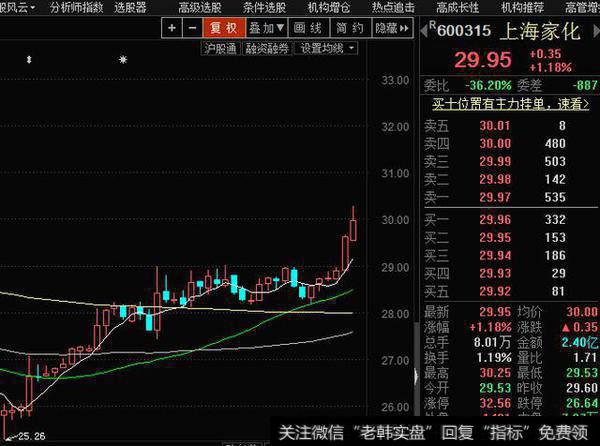Click stock code 600315
The width and height of the screenshot is (600, 446).
[464, 31]
